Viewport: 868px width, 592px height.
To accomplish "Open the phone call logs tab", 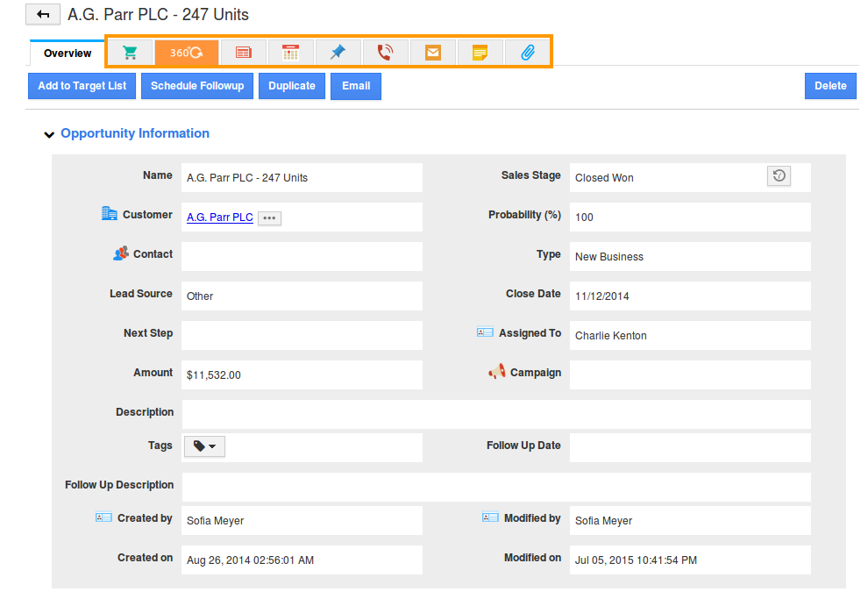I will point(385,53).
